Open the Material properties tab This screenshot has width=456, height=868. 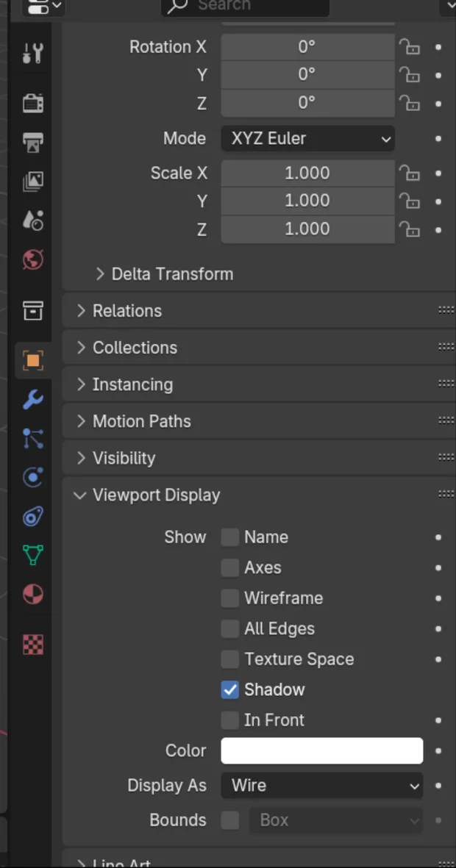pyautogui.click(x=32, y=594)
